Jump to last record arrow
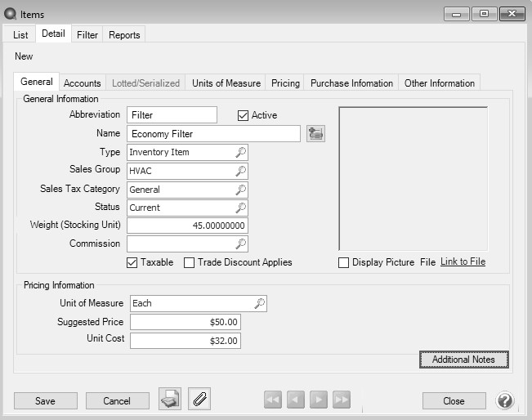 point(342,400)
